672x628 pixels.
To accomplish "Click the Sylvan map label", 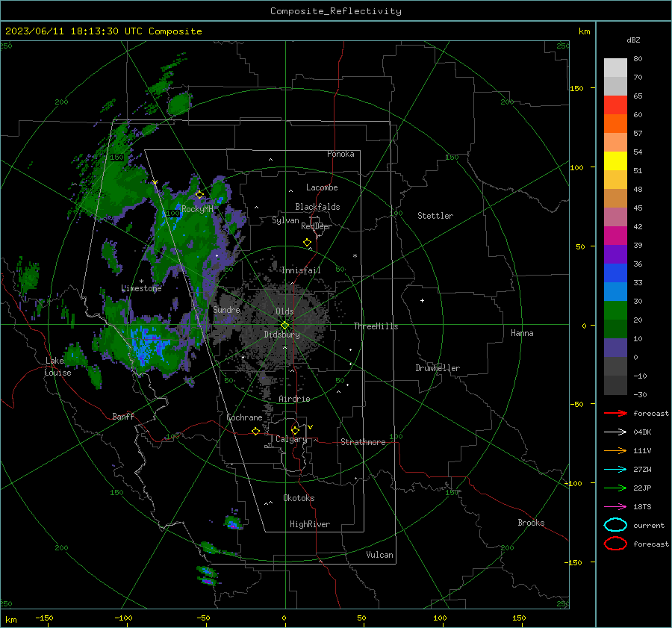I will pos(285,220).
